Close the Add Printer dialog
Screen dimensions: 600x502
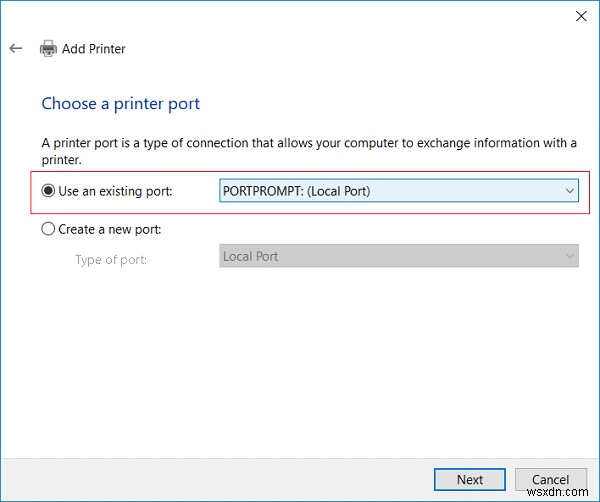(x=581, y=16)
